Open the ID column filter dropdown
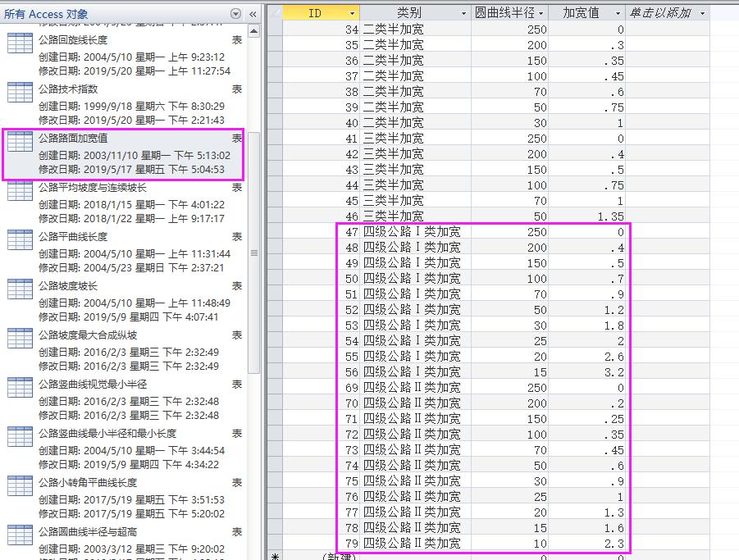Viewport: 739px width, 560px height. [x=353, y=13]
